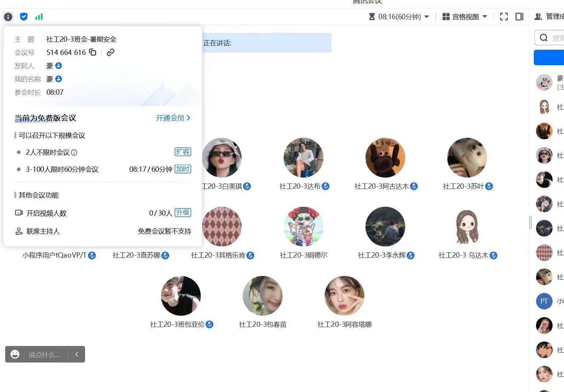Image resolution: width=564 pixels, height=392 pixels.
Task: Collapse the chat bar with the arrow
Action: (x=77, y=354)
